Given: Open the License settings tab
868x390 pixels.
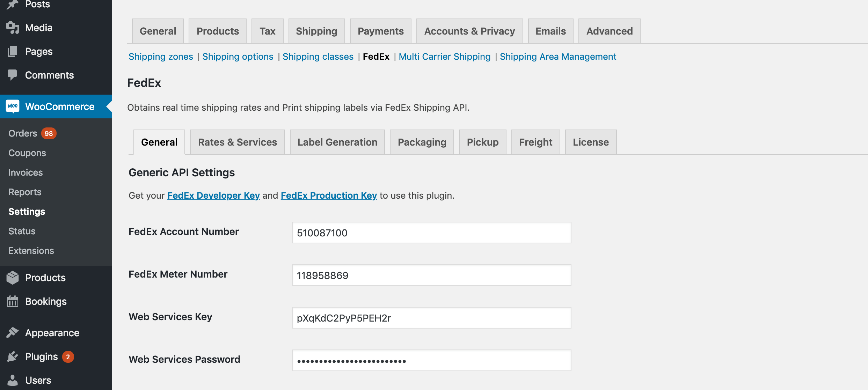Looking at the screenshot, I should pos(591,142).
